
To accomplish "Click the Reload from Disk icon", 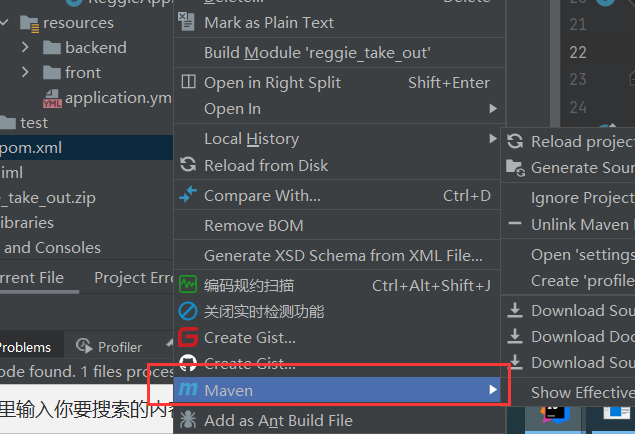I will click(x=187, y=165).
